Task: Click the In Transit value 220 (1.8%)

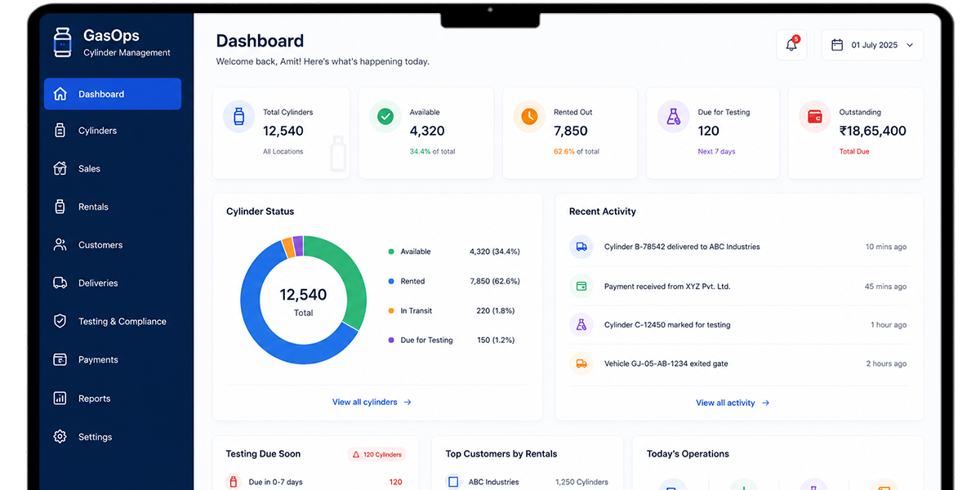Action: pos(495,310)
